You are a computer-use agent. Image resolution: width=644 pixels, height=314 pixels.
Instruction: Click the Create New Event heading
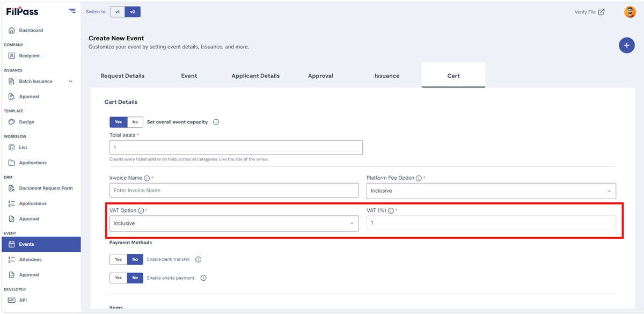tap(116, 39)
